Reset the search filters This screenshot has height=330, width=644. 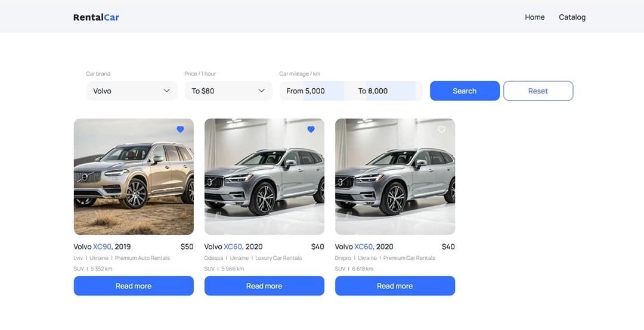(538, 91)
